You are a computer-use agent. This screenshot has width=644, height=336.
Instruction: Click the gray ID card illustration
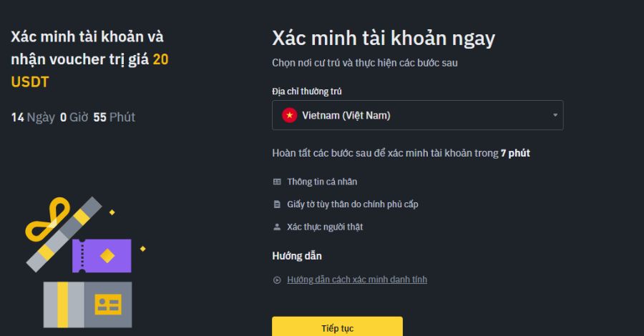pyautogui.click(x=88, y=304)
